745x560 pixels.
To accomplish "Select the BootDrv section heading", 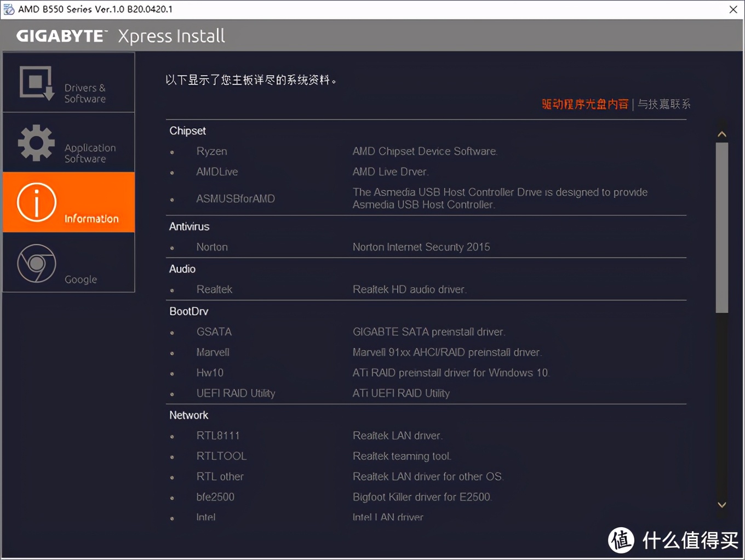I will [x=189, y=311].
